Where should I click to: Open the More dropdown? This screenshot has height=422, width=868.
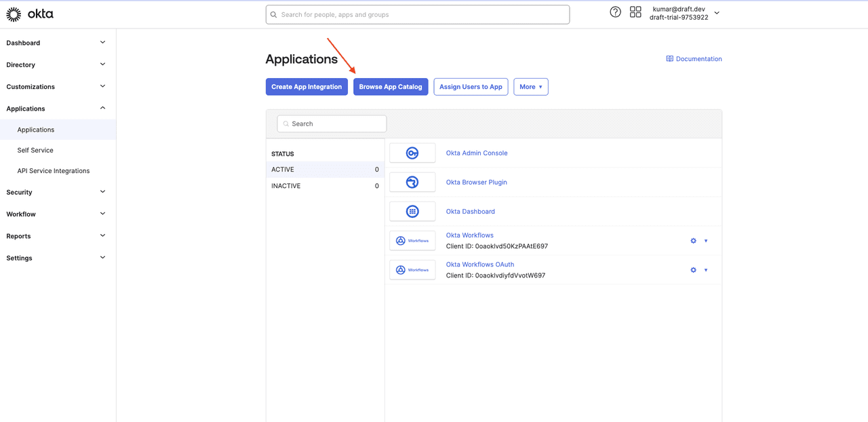click(x=531, y=86)
